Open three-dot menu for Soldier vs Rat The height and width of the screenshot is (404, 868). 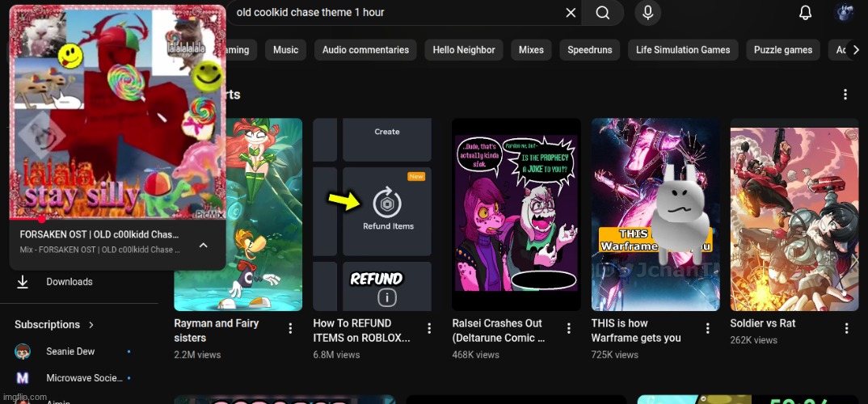click(x=846, y=329)
